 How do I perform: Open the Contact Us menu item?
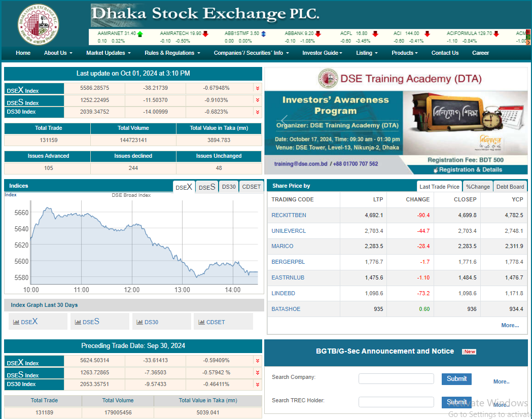(445, 53)
